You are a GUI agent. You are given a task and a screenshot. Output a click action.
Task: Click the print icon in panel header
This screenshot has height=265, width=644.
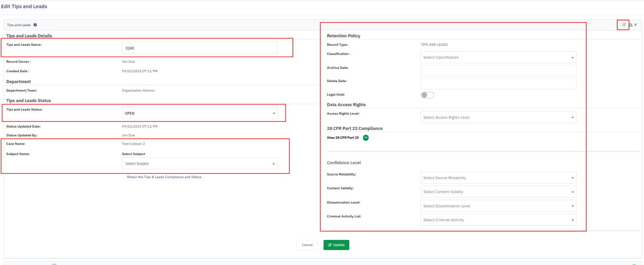(630, 25)
